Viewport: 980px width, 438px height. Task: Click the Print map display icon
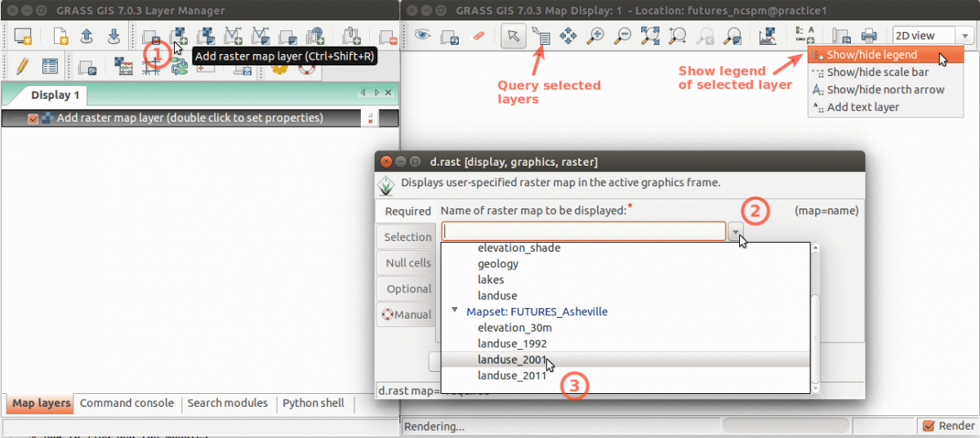(869, 36)
